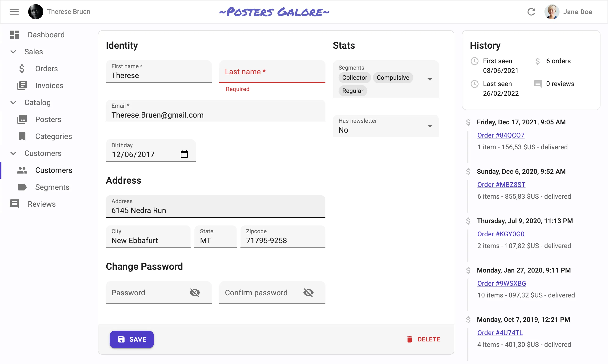Open the Has newsletter dropdown

click(430, 126)
